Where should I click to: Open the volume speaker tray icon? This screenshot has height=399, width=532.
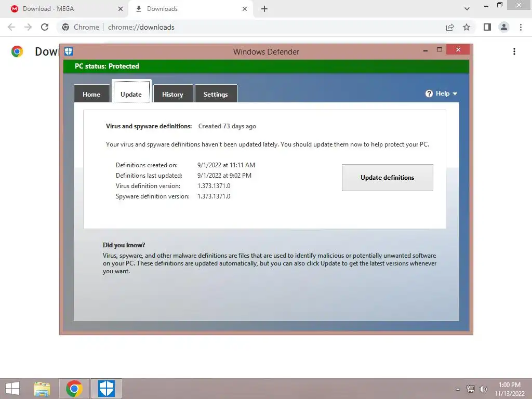(x=483, y=389)
